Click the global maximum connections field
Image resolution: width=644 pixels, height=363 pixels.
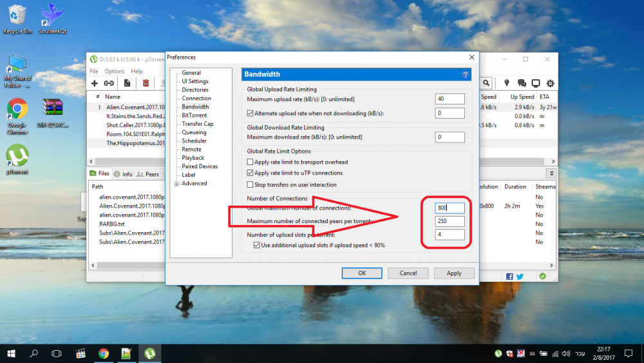tap(450, 208)
